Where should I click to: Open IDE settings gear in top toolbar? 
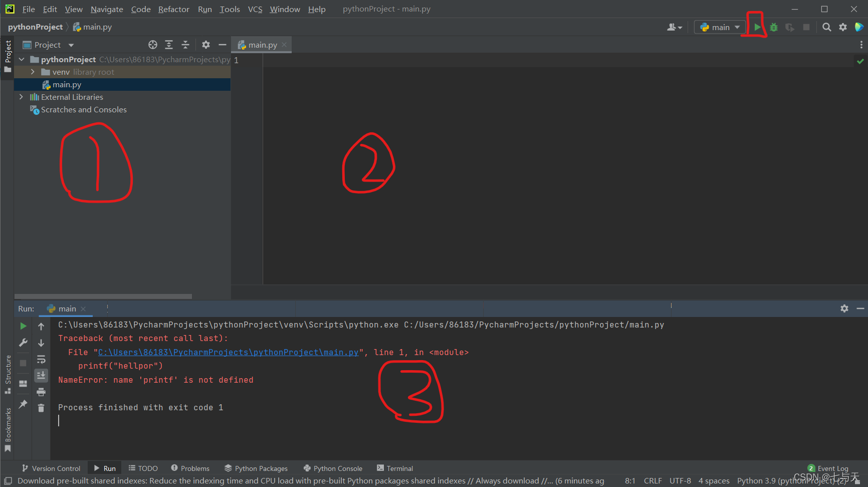pyautogui.click(x=843, y=27)
